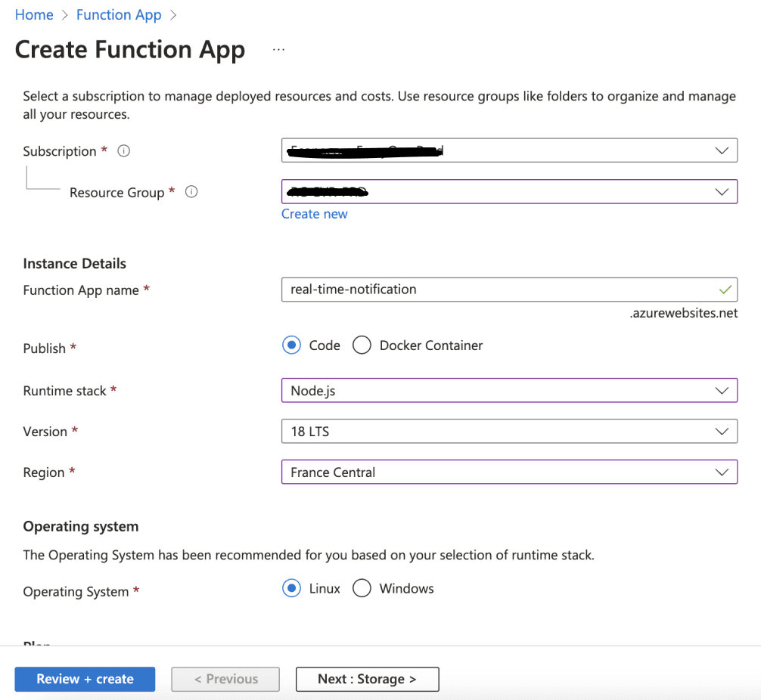Expand the Region dropdown showing France Central
Image resolution: width=761 pixels, height=700 pixels.
508,472
